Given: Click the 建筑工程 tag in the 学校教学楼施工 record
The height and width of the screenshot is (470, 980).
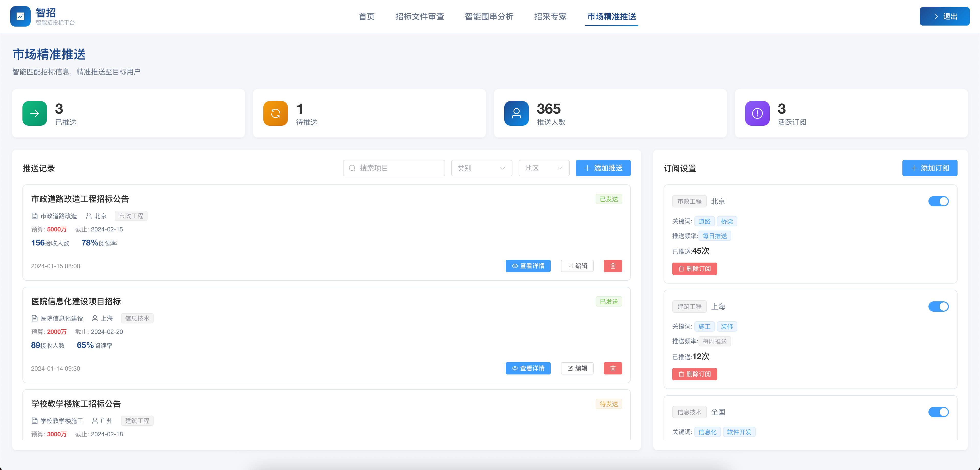Looking at the screenshot, I should coord(137,421).
